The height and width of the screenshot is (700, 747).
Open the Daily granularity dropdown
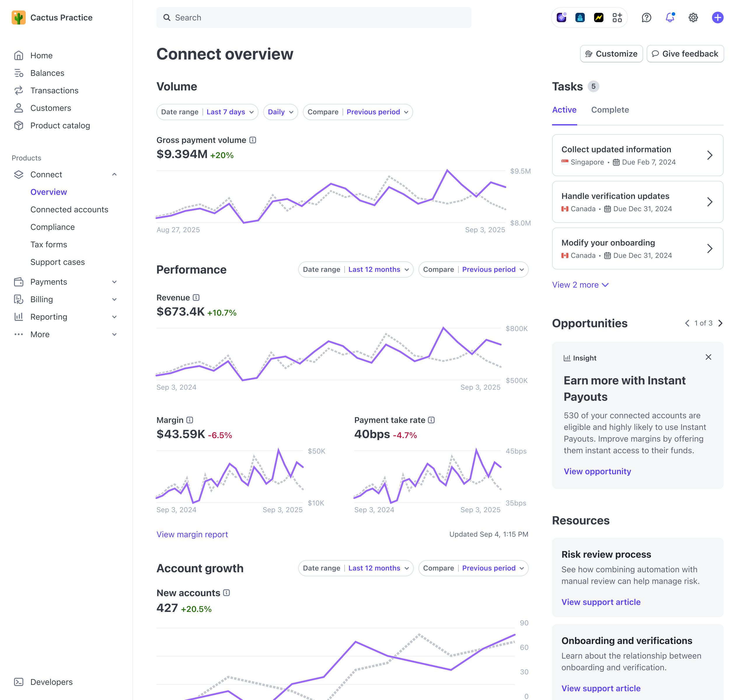click(x=280, y=112)
